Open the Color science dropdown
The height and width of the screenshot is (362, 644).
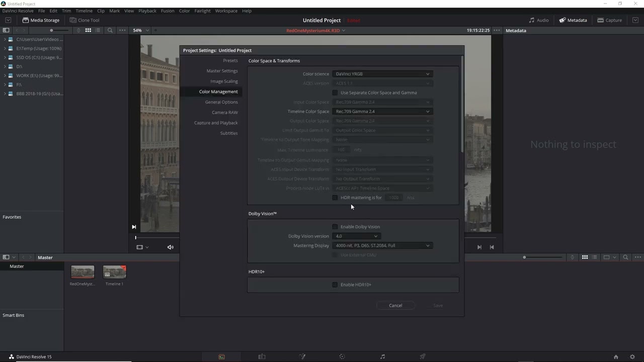382,74
